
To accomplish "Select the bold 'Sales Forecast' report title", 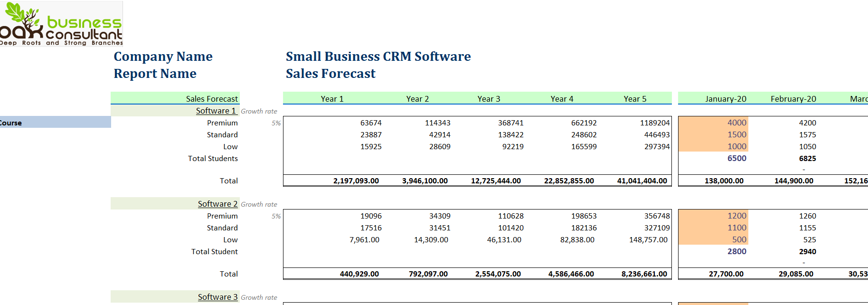I will 330,74.
